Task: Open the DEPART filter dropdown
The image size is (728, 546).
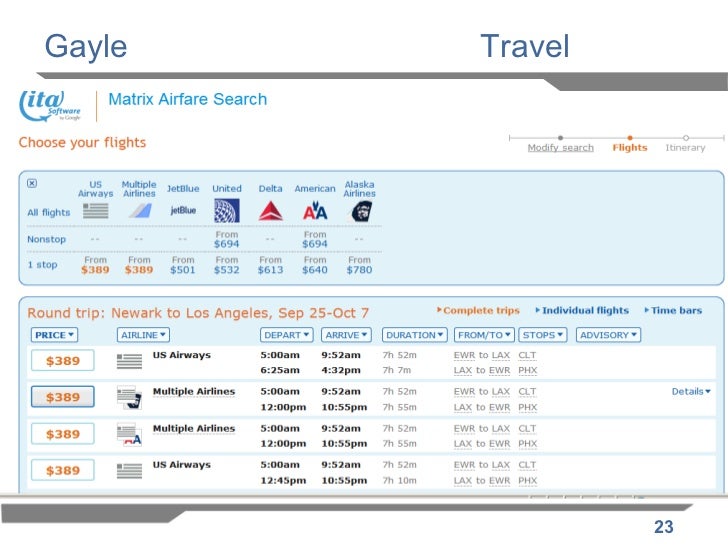Action: pos(287,335)
